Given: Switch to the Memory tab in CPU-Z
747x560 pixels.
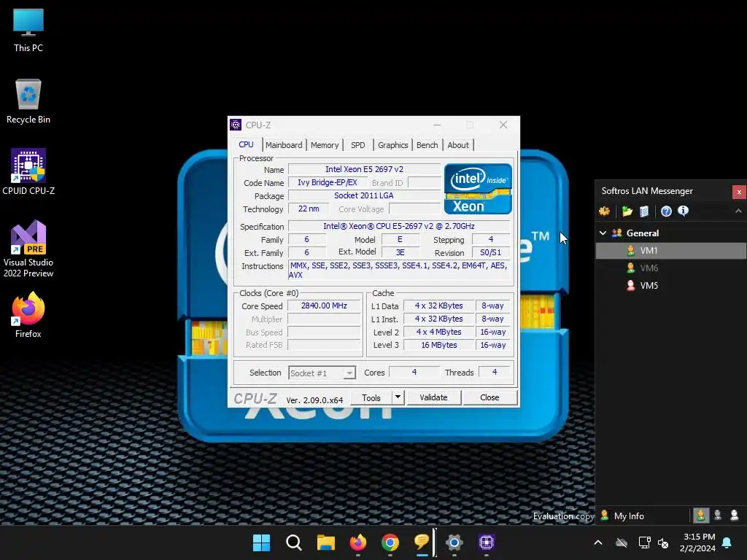Looking at the screenshot, I should click(325, 145).
